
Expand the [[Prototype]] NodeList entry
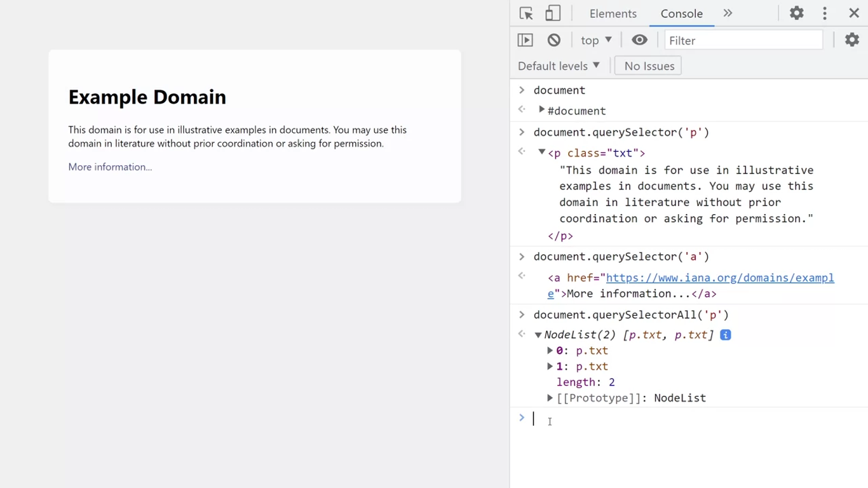(550, 398)
